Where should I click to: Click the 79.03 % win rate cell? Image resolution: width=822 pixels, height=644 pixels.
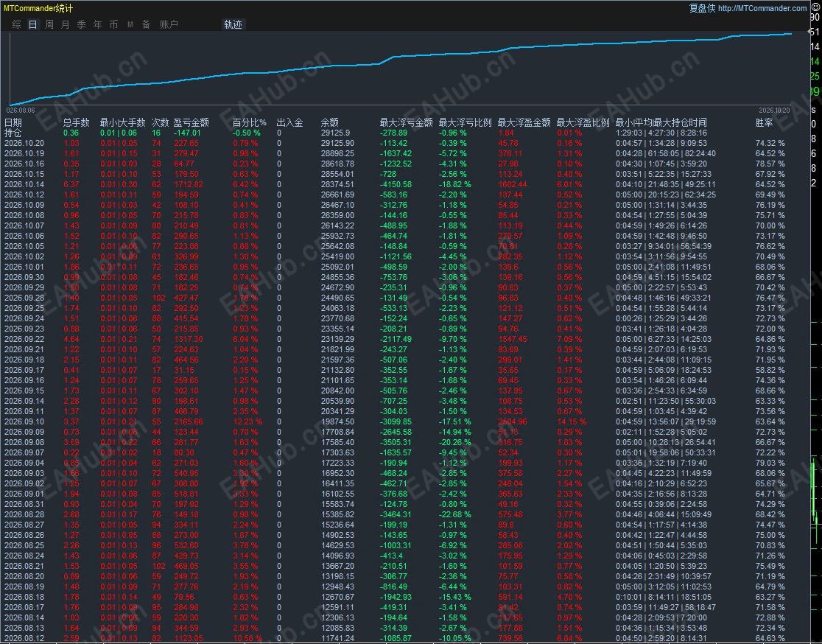click(770, 463)
